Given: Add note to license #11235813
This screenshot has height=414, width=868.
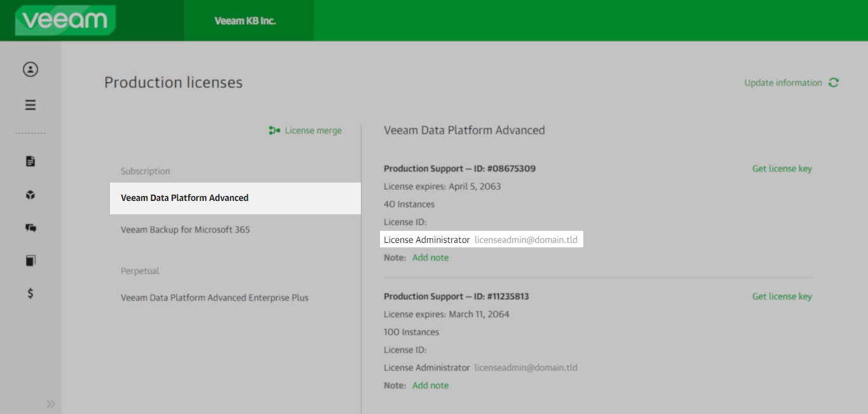Looking at the screenshot, I should [430, 385].
